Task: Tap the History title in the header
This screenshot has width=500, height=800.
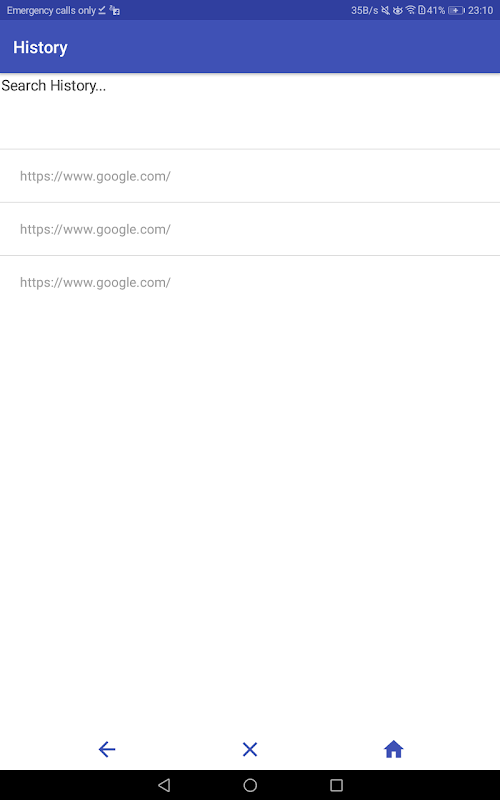Action: tap(40, 47)
